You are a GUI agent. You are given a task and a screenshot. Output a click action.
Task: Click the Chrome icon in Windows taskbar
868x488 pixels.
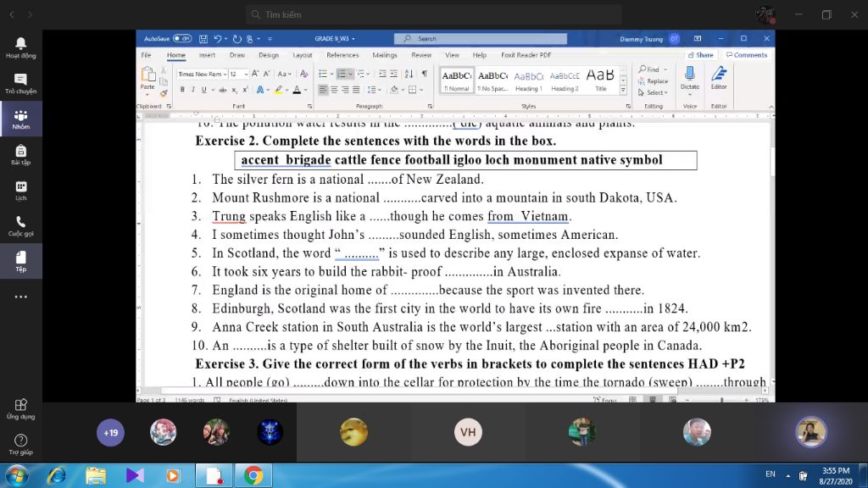tap(253, 475)
